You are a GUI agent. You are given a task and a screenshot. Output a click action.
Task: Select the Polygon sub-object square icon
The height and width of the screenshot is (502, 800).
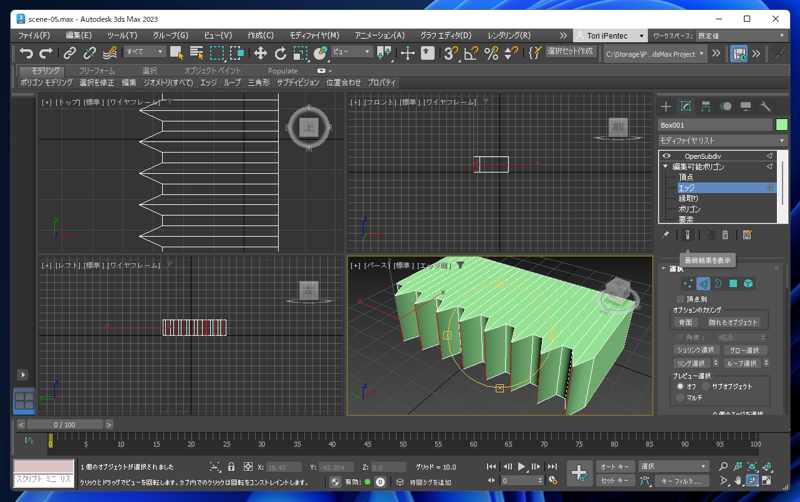tap(733, 284)
